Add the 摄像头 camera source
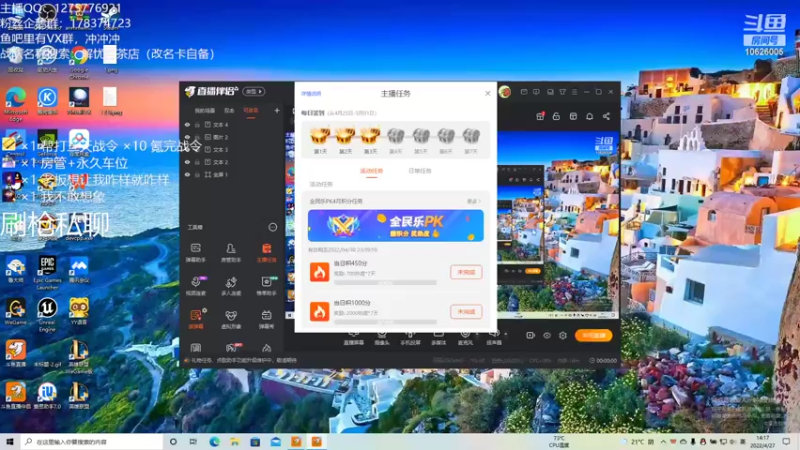Image resolution: width=800 pixels, height=450 pixels. click(x=382, y=337)
